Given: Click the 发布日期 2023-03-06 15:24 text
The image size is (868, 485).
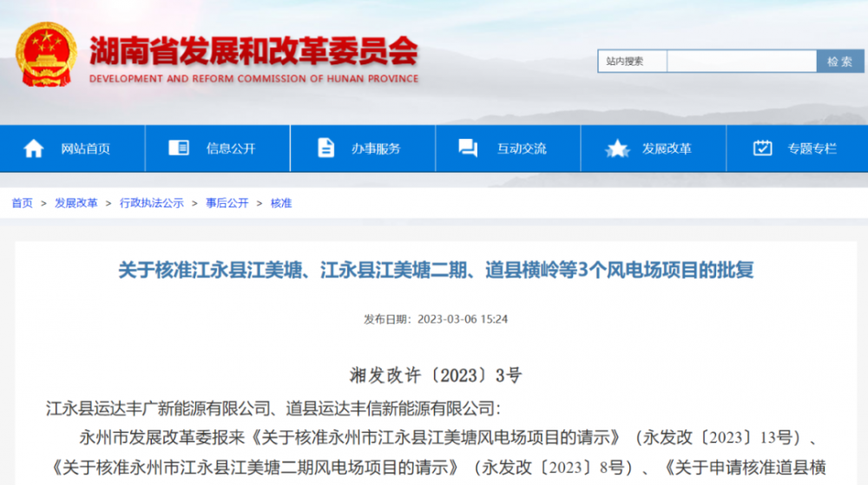Looking at the screenshot, I should 436,319.
